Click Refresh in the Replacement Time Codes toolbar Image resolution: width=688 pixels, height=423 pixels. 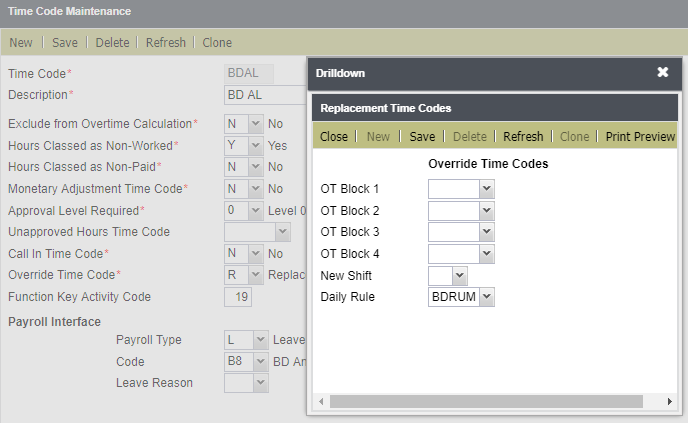(523, 136)
